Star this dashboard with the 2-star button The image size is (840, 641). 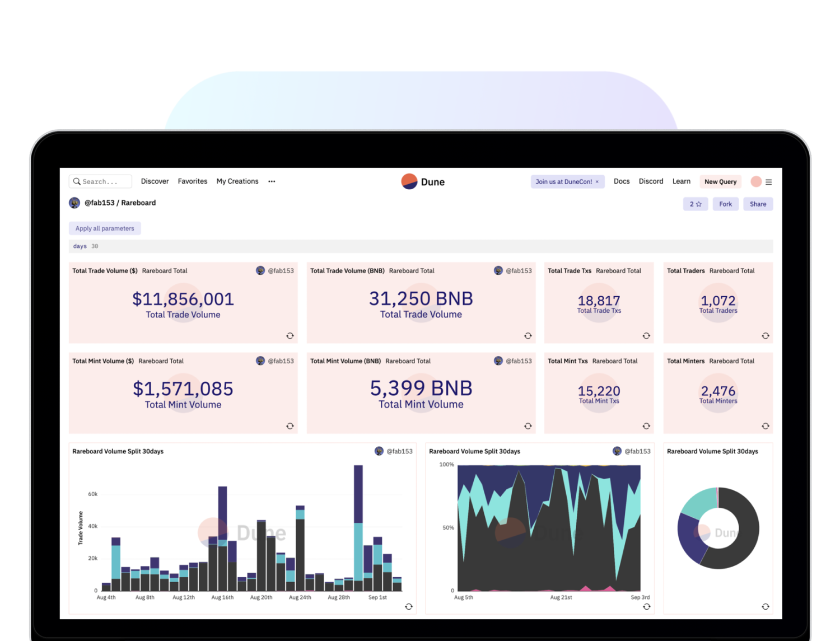point(696,204)
